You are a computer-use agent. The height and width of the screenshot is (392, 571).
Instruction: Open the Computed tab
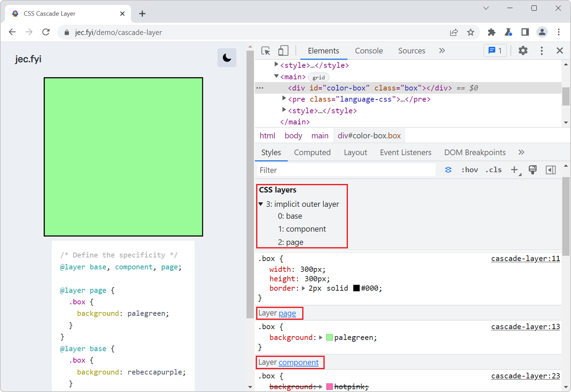pos(312,152)
